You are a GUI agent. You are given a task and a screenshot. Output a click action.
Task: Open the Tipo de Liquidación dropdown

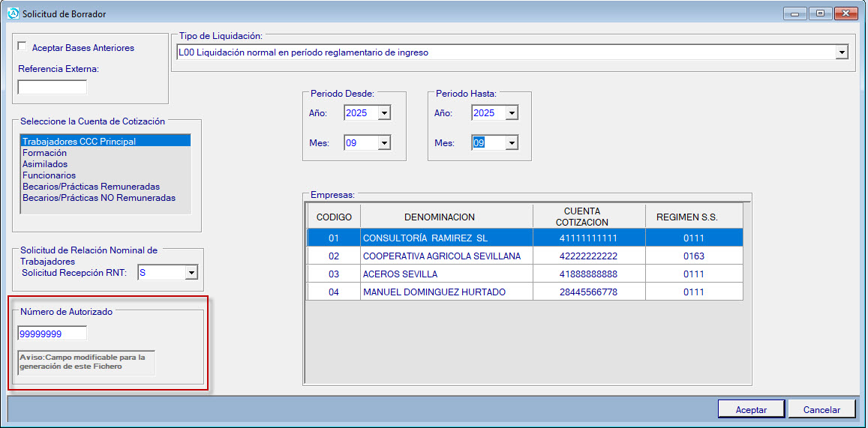[842, 52]
